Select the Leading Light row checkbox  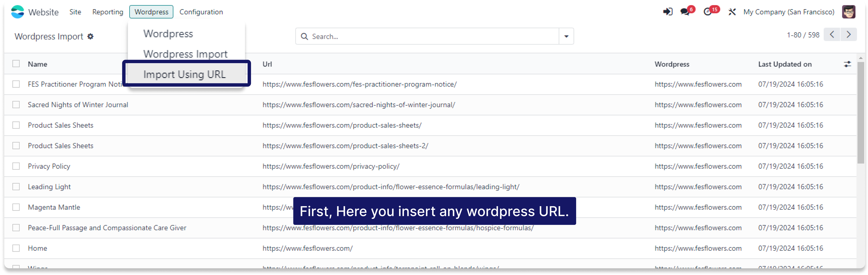(x=16, y=187)
